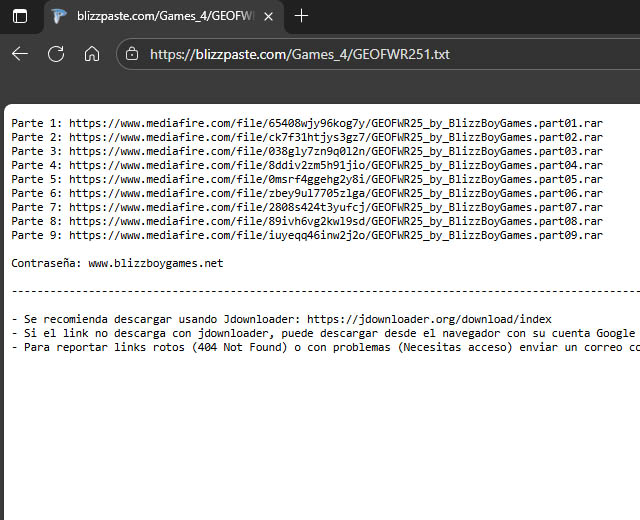Open Parte 2 mediafire part02.rar link
This screenshot has width=640, height=520.
pyautogui.click(x=336, y=137)
